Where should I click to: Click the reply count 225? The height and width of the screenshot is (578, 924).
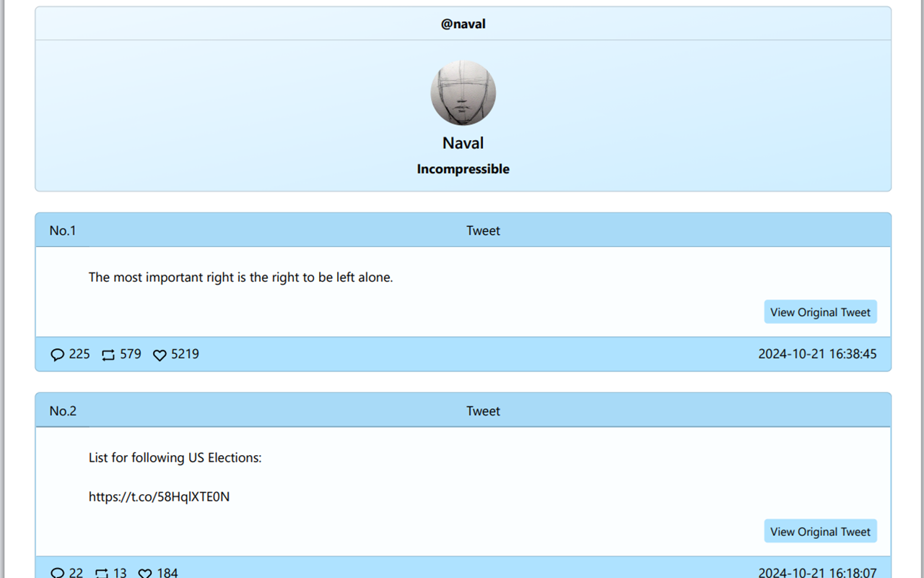[x=79, y=354]
